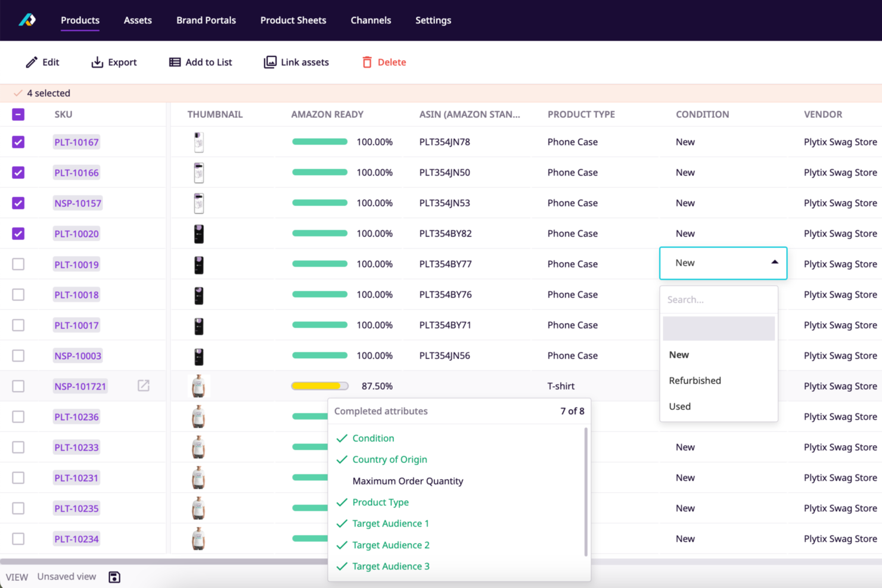Open the Products tab
Image resolution: width=882 pixels, height=588 pixels.
80,20
